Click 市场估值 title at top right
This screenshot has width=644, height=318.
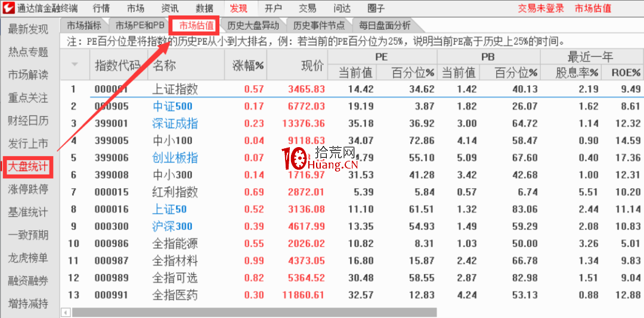tap(593, 8)
